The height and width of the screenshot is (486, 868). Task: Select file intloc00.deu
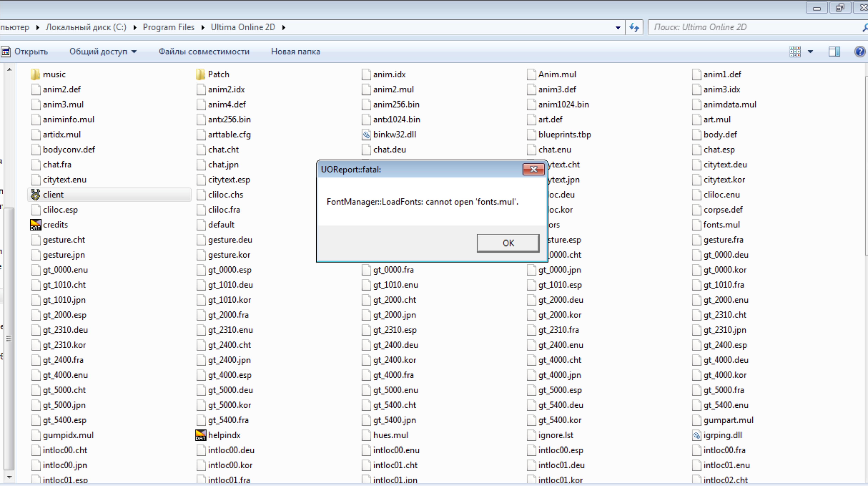tap(225, 450)
